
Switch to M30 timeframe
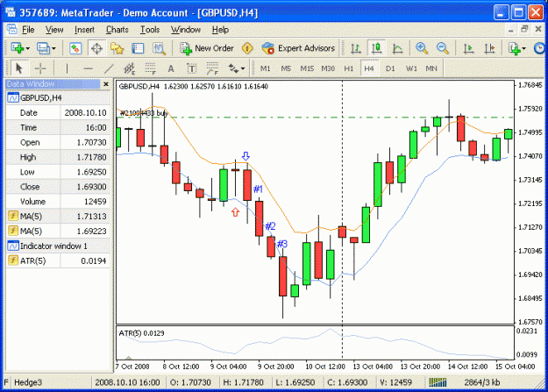pos(328,68)
